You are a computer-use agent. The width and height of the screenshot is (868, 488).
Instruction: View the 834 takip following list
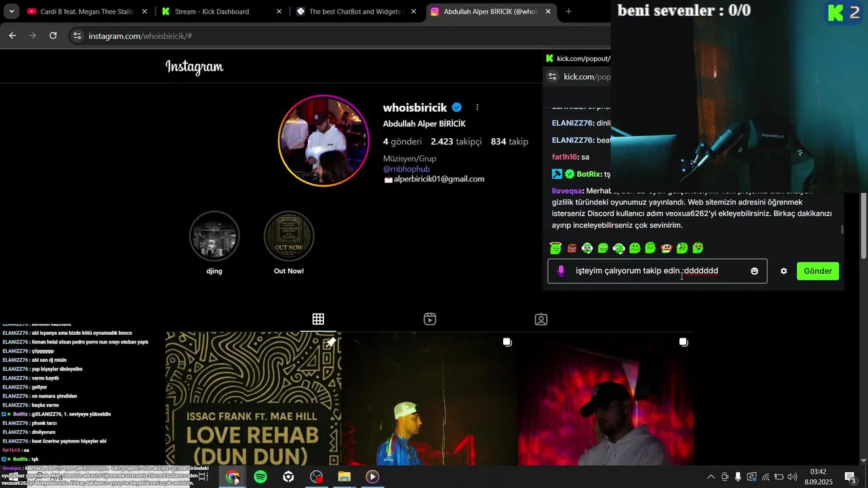click(509, 142)
